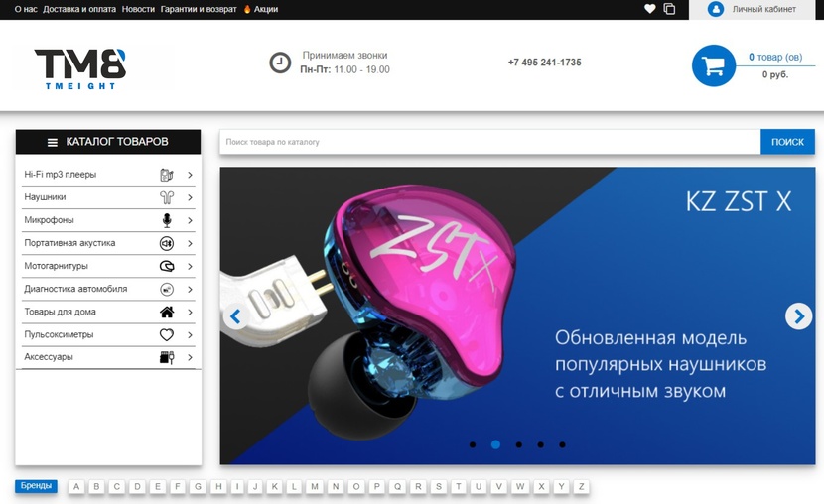Click the house icon in Товары для дома row
The image size is (824, 504).
[x=167, y=312]
